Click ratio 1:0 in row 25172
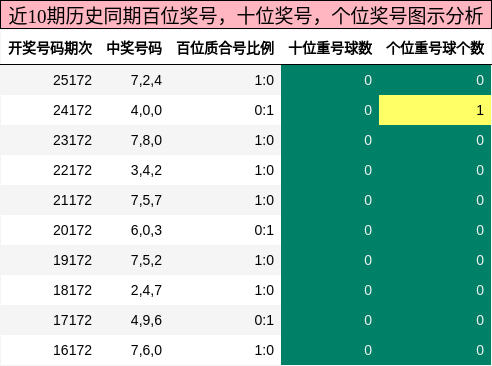492x366 pixels. pos(264,80)
